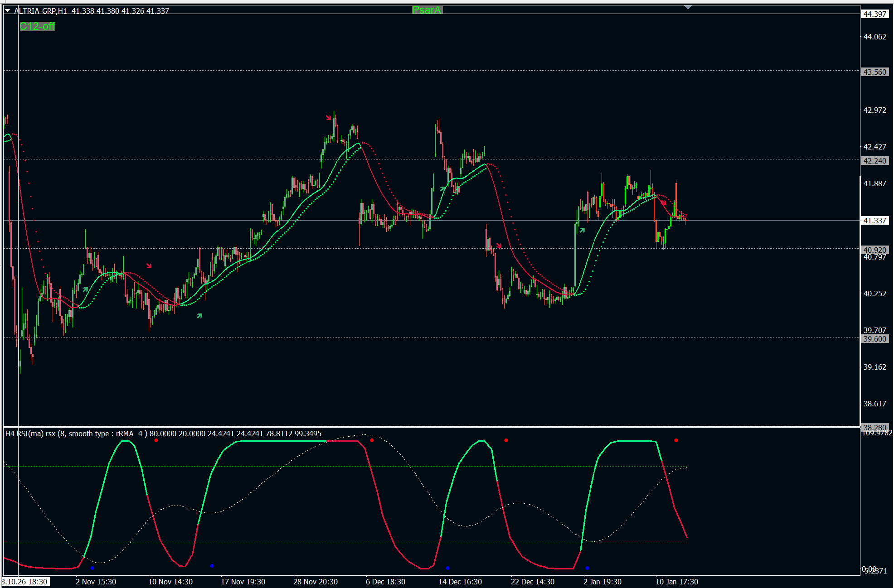The height and width of the screenshot is (588, 894).
Task: Click the gray chart shift triangle at top
Action: tap(688, 7)
